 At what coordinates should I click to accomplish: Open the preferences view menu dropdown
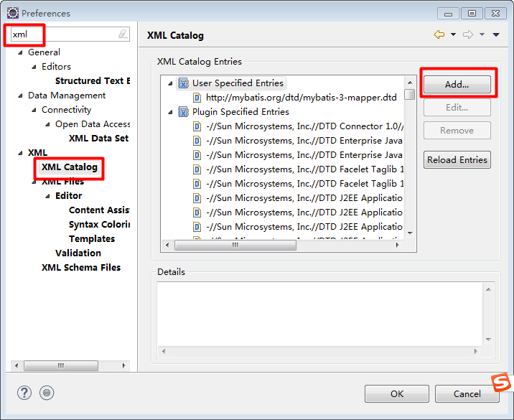click(x=496, y=34)
